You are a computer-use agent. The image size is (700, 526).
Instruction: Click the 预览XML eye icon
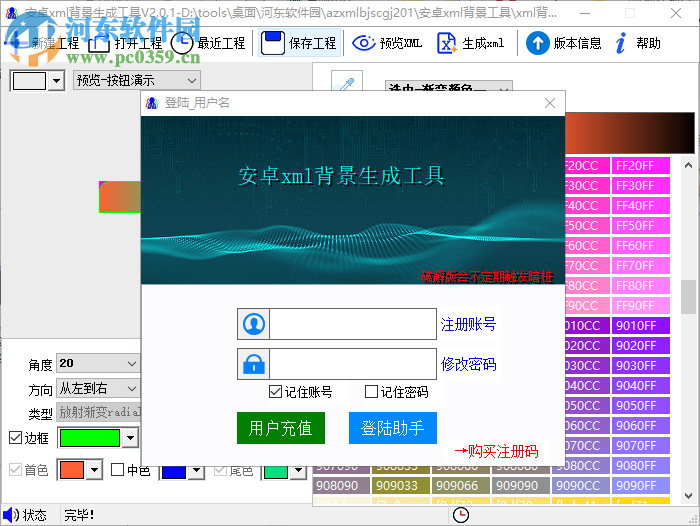point(364,43)
